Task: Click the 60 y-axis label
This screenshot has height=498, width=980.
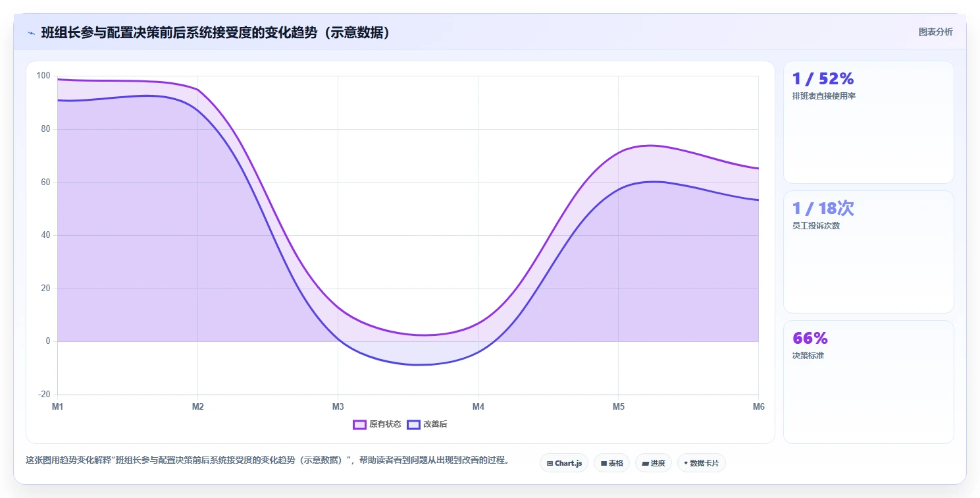Action: [45, 182]
